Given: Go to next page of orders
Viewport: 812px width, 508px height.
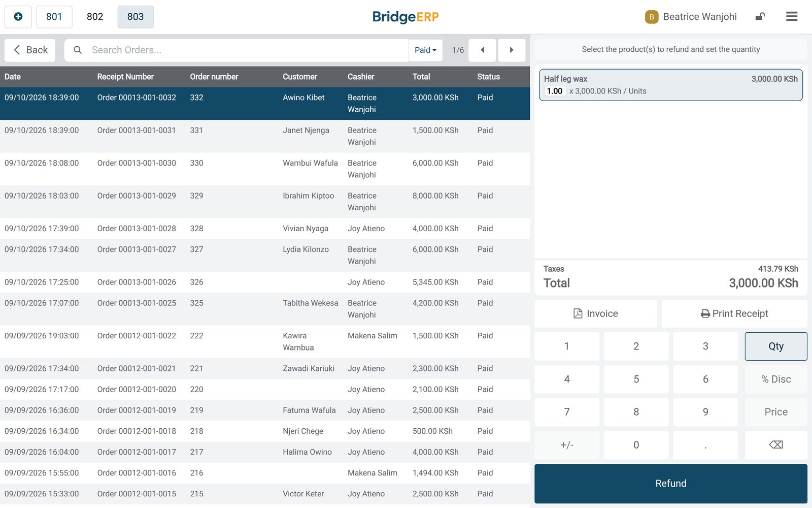Looking at the screenshot, I should pos(512,50).
